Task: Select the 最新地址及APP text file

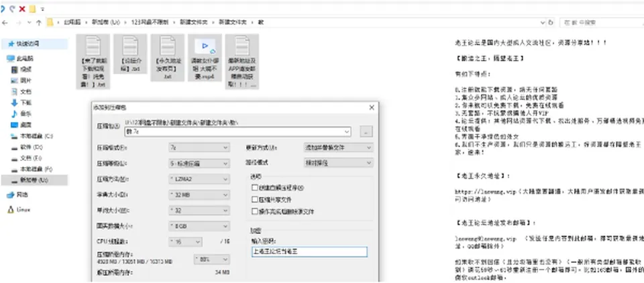Action: coord(242,61)
